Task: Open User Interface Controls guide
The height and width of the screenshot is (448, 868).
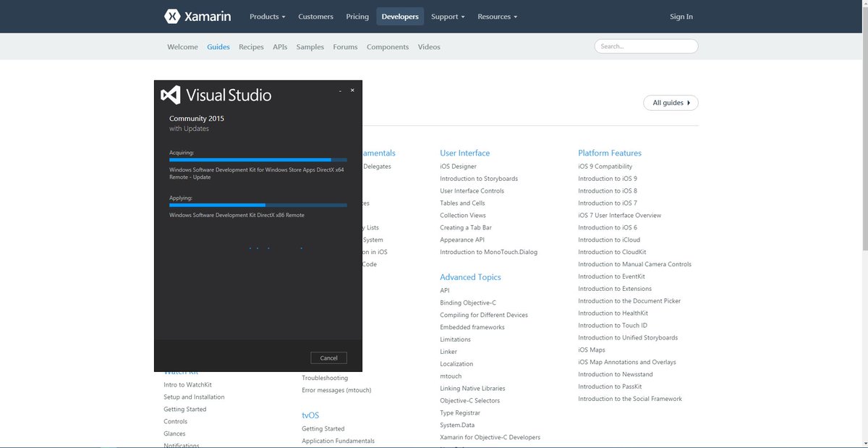Action: (472, 191)
